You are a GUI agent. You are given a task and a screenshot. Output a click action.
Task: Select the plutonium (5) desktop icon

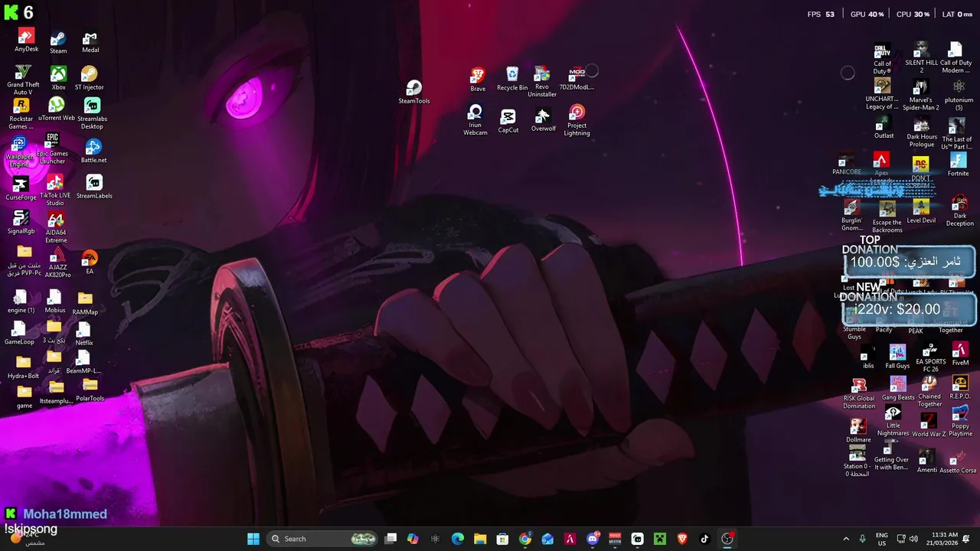pyautogui.click(x=959, y=96)
